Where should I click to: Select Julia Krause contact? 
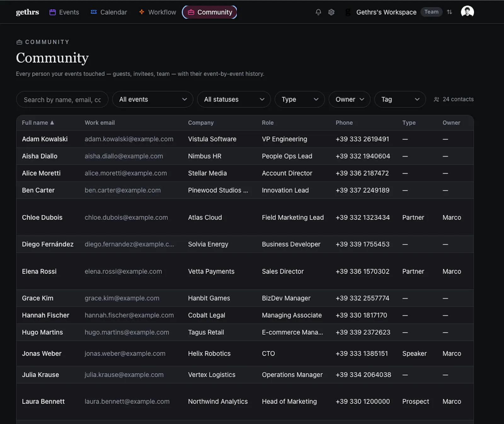click(x=245, y=375)
